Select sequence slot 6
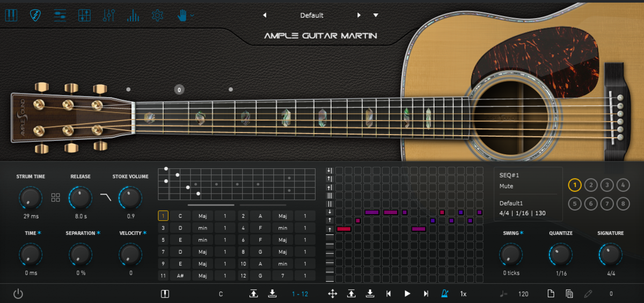 [x=591, y=204]
